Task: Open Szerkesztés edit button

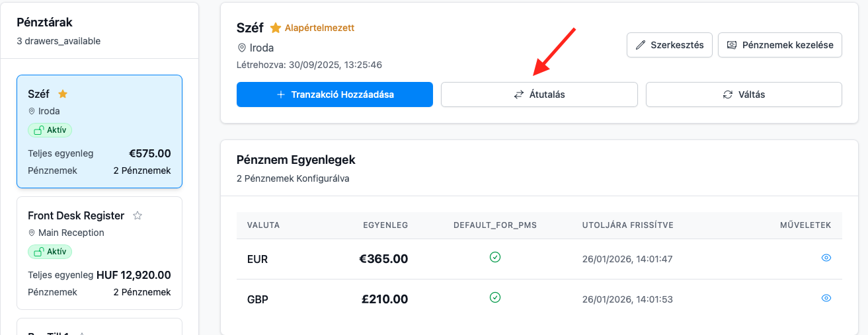Action: point(670,46)
